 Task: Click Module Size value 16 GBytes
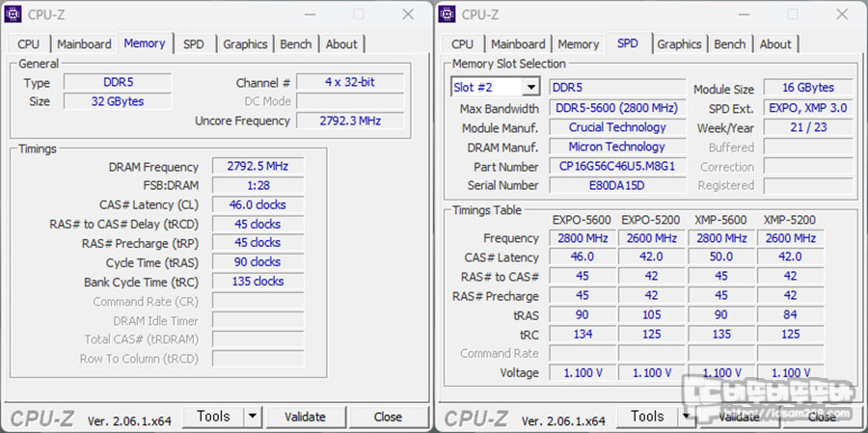pos(808,88)
